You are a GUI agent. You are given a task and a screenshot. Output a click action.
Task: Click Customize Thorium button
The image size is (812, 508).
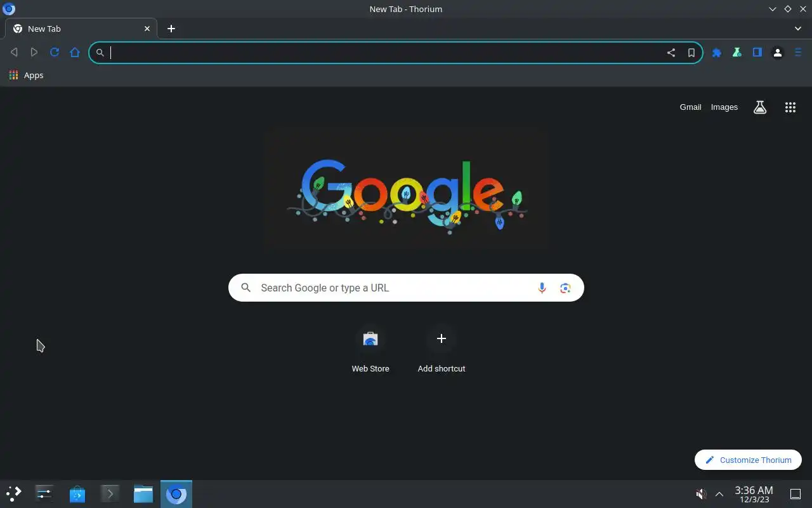pos(748,460)
